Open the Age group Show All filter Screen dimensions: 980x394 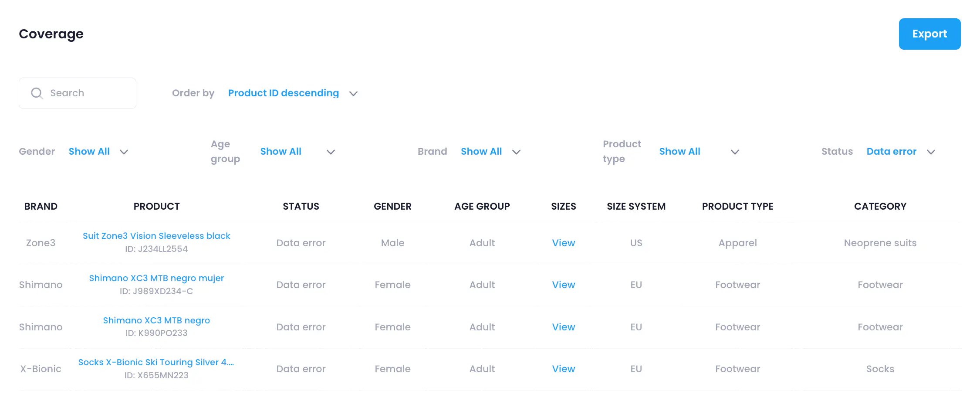pos(281,152)
